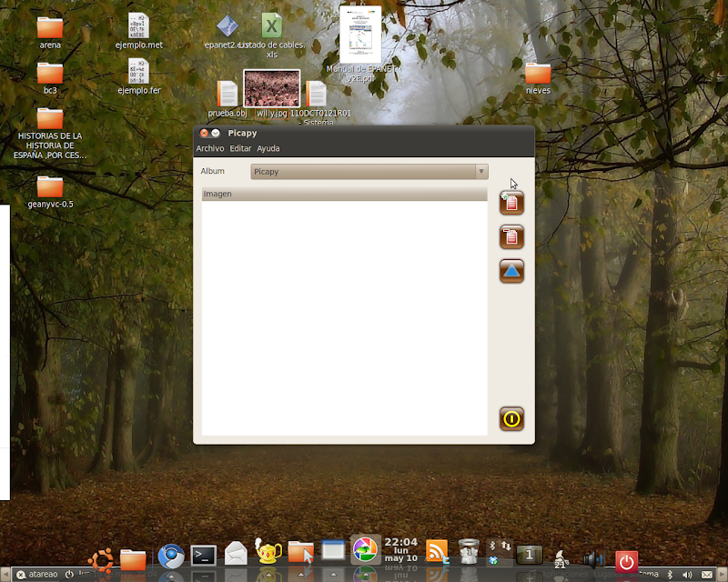
Task: Open the RSS feed reader dock icon
Action: (x=437, y=551)
